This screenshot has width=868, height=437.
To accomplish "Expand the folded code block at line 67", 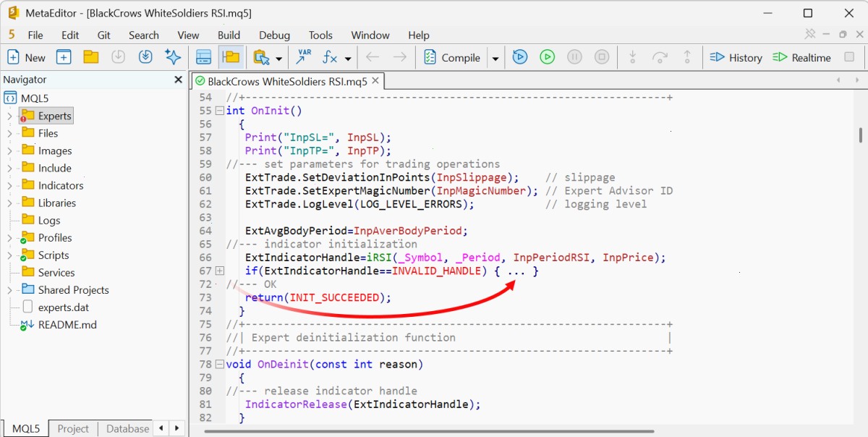I will point(219,271).
